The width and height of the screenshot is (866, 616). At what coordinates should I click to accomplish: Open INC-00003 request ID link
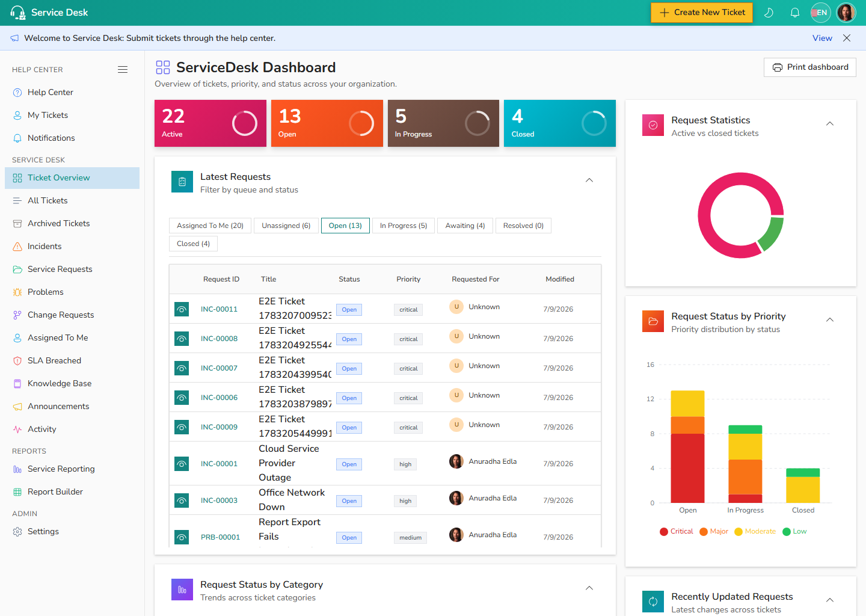(219, 500)
